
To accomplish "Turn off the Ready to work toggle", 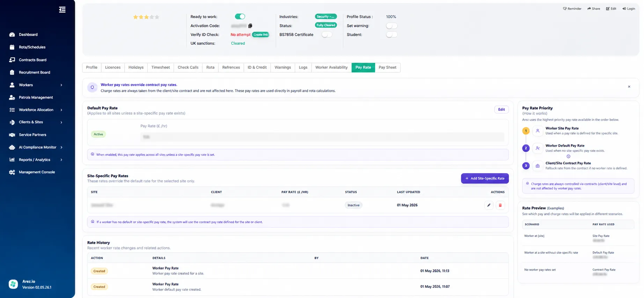I will pyautogui.click(x=240, y=16).
